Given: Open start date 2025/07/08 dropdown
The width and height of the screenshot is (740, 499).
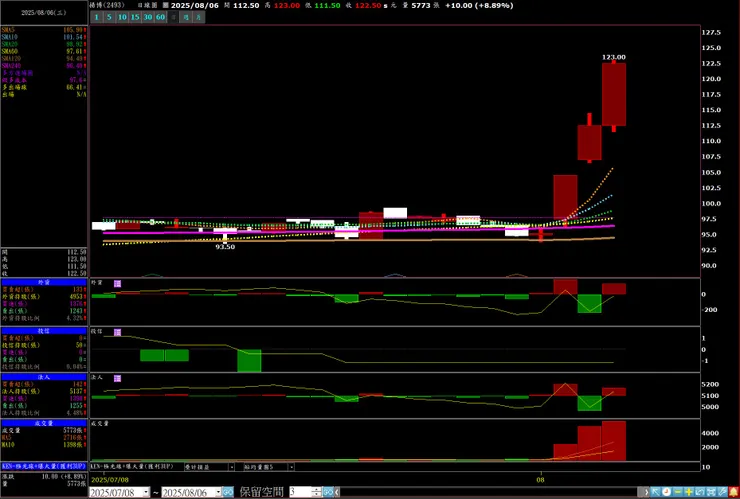Looking at the screenshot, I should [146, 492].
